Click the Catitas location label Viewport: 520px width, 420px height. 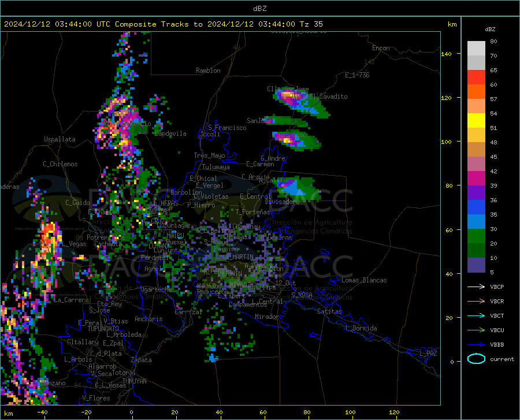point(330,311)
